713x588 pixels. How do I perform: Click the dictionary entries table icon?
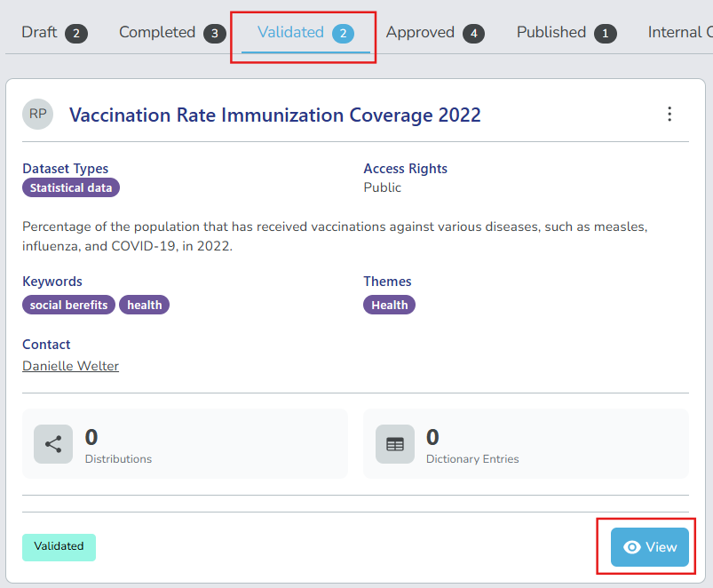pos(395,444)
